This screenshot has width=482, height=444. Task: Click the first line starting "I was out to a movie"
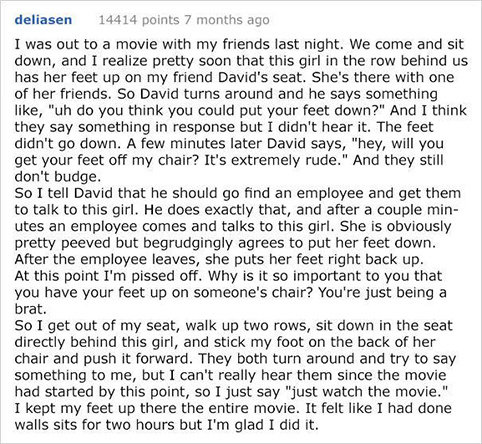click(239, 44)
